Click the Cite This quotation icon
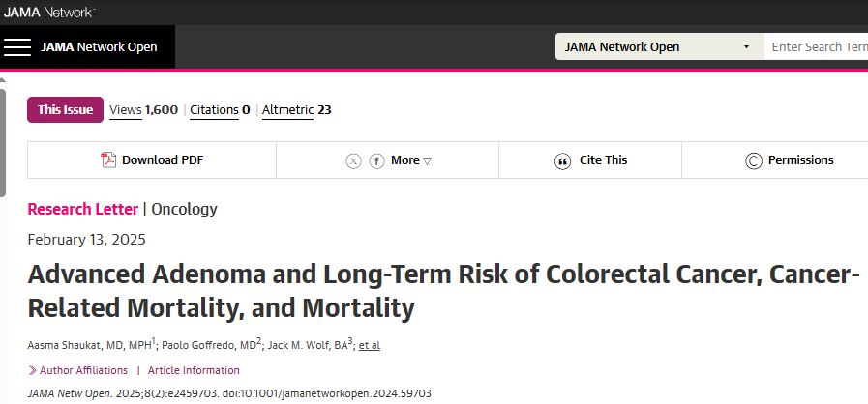 (x=562, y=161)
